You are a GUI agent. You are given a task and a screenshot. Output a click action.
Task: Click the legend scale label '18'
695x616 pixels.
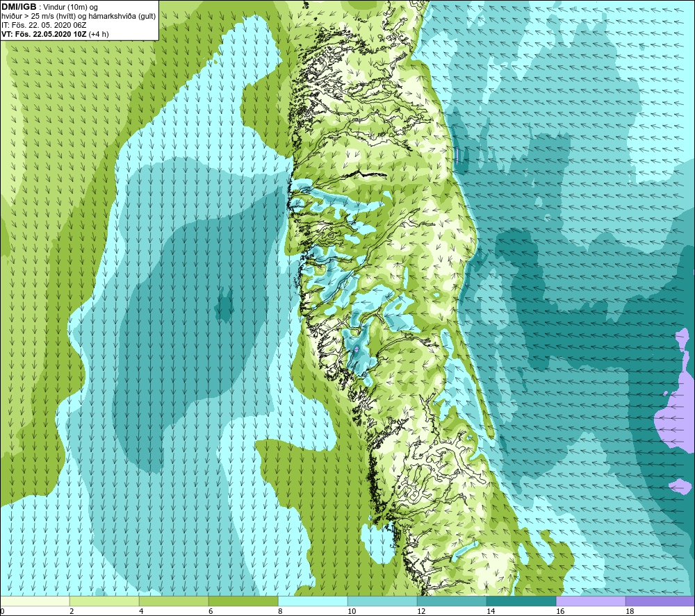(630, 612)
